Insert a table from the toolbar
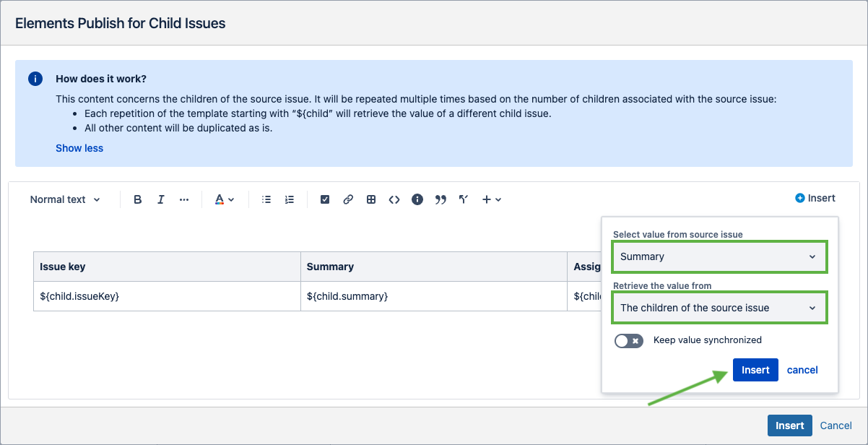The width and height of the screenshot is (868, 445). (x=371, y=199)
